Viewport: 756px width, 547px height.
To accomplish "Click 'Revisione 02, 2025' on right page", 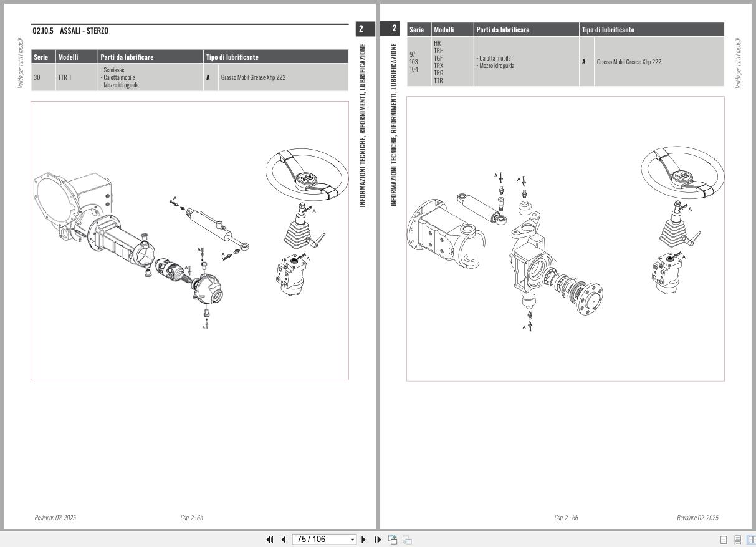I will click(697, 518).
